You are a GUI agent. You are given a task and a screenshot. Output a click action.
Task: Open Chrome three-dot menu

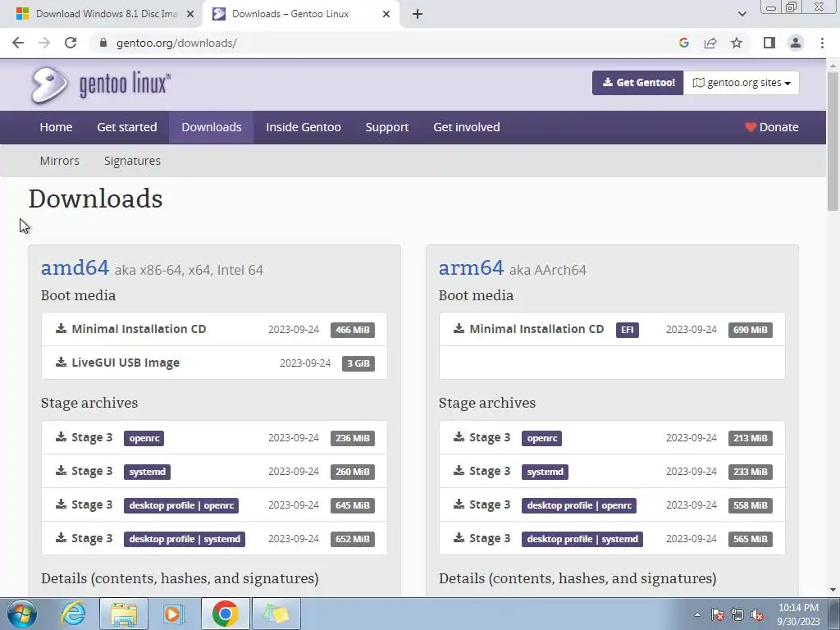pos(822,43)
